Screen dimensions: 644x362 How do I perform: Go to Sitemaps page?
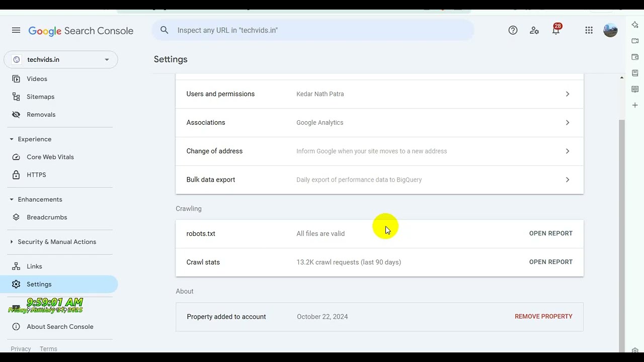[40, 97]
